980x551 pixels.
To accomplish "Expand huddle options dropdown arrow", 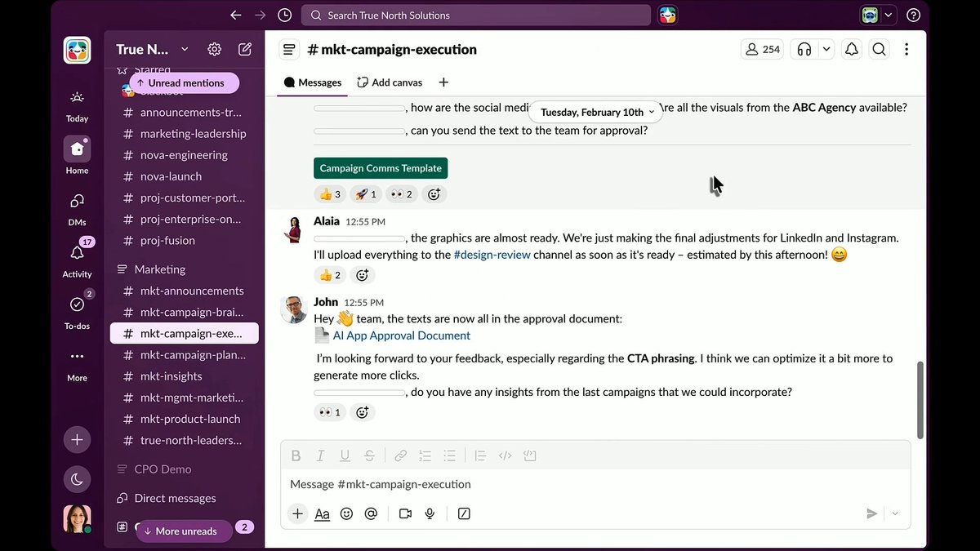I will tap(826, 49).
